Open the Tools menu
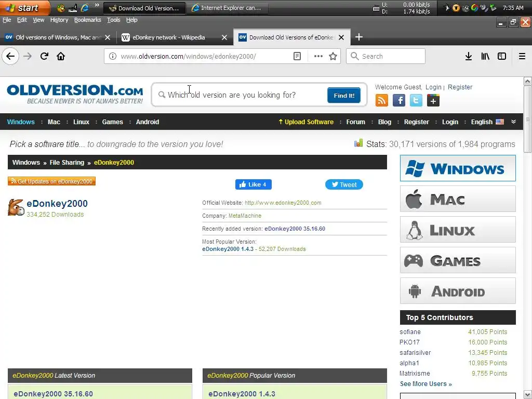532x399 pixels. (114, 20)
